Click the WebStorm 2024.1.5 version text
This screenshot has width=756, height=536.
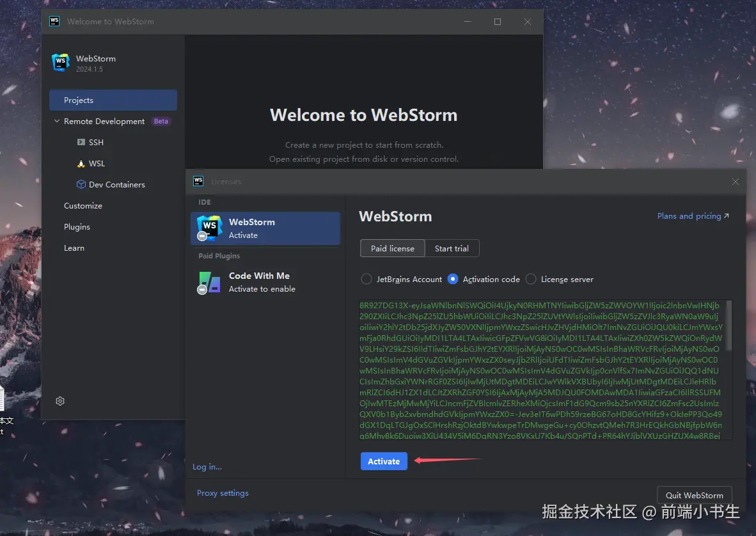[90, 70]
